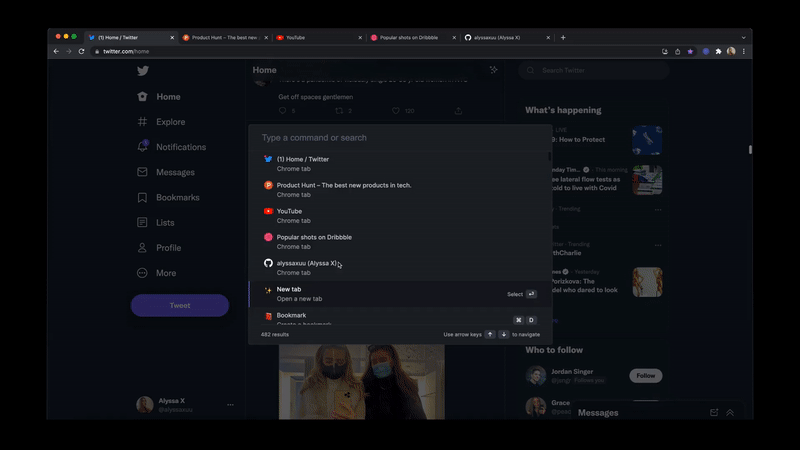Click the sparkle top tweets icon
Image resolution: width=800 pixels, height=450 pixels.
pos(493,70)
